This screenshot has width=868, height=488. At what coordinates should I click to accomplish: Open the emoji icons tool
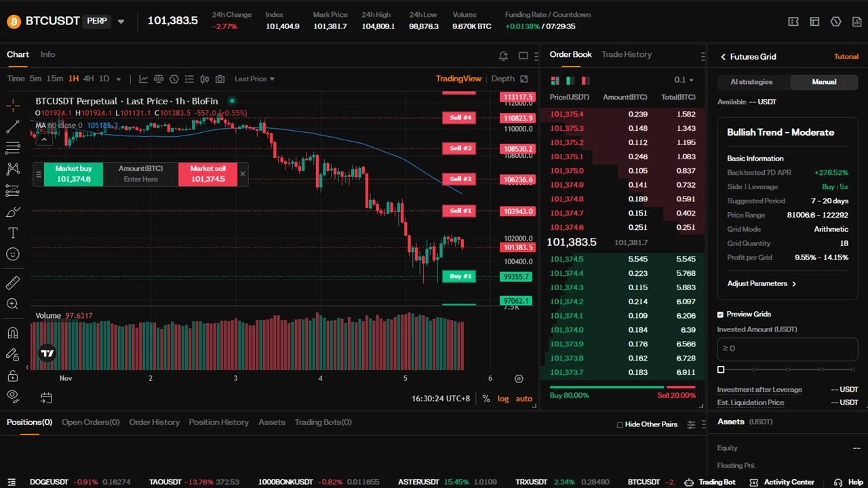12,254
